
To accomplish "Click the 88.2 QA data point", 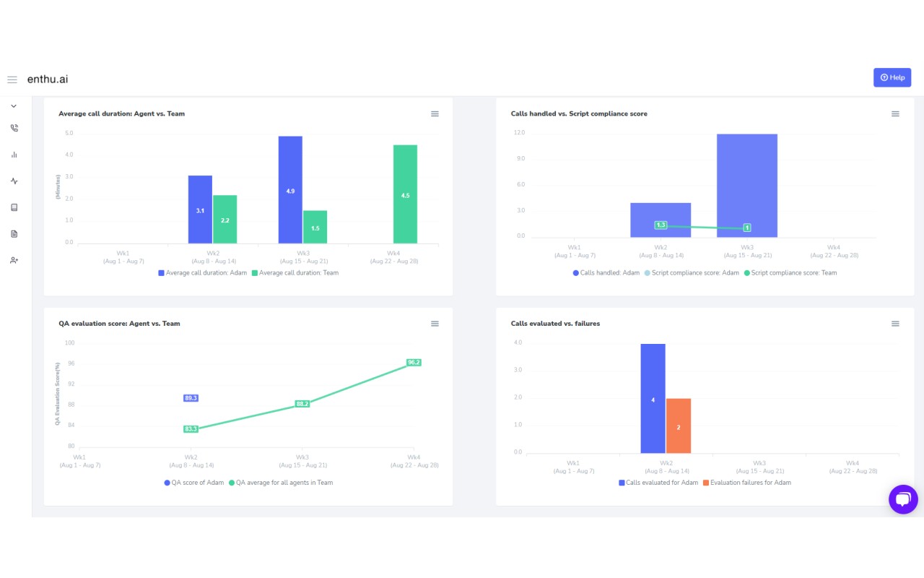I will pyautogui.click(x=302, y=404).
